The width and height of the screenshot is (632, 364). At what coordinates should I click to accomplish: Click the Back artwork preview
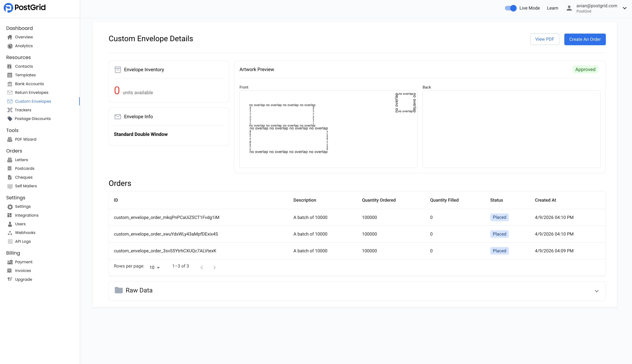pos(511,129)
